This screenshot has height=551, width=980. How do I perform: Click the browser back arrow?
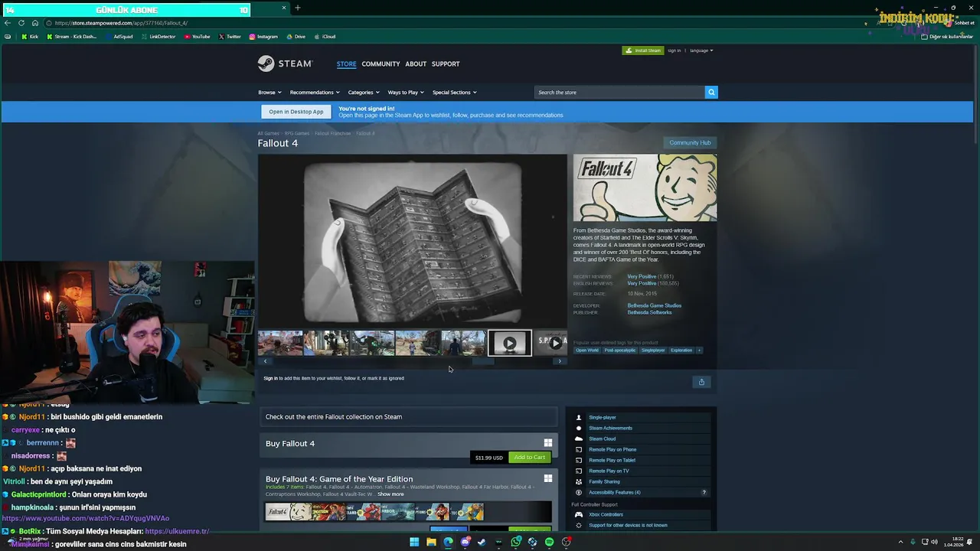pyautogui.click(x=8, y=23)
